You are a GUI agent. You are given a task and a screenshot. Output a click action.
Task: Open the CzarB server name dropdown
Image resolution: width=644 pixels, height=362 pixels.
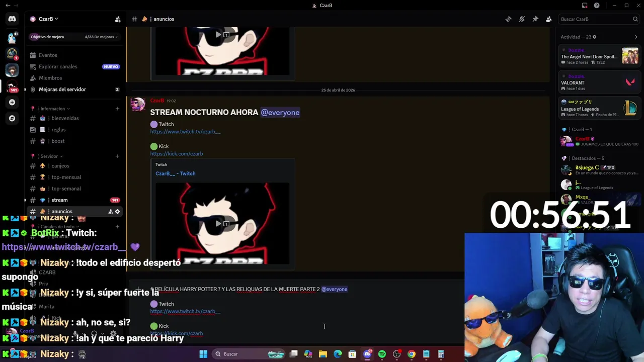pyautogui.click(x=44, y=19)
